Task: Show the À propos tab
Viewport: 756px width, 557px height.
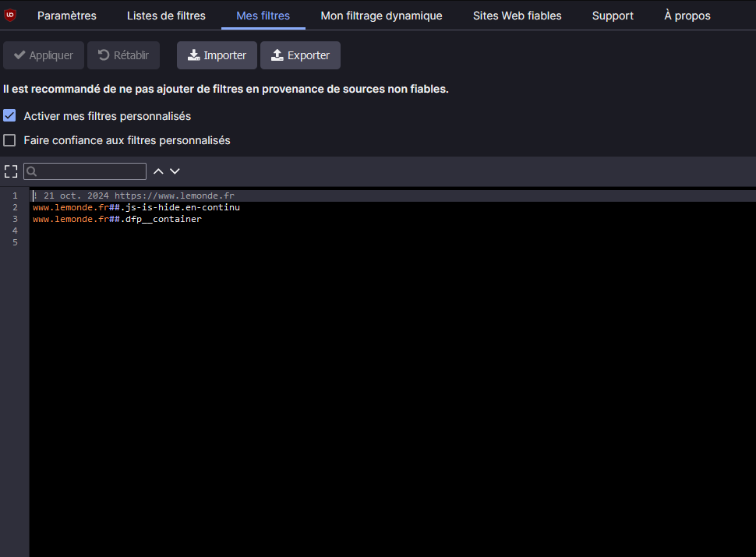Action: tap(687, 16)
